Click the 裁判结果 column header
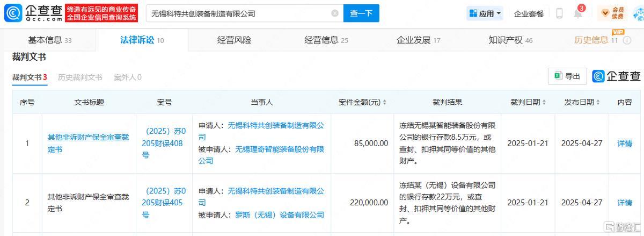Image resolution: width=644 pixels, height=236 pixels. tap(447, 102)
